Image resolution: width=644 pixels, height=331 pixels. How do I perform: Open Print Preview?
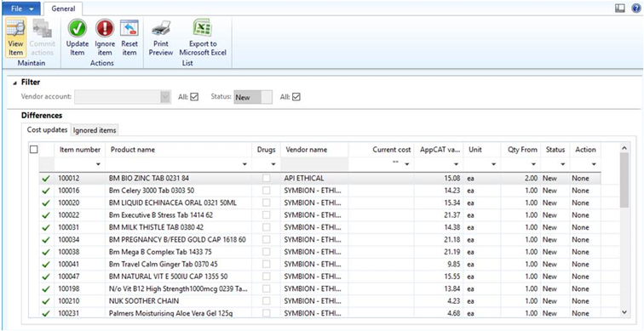[x=161, y=37]
